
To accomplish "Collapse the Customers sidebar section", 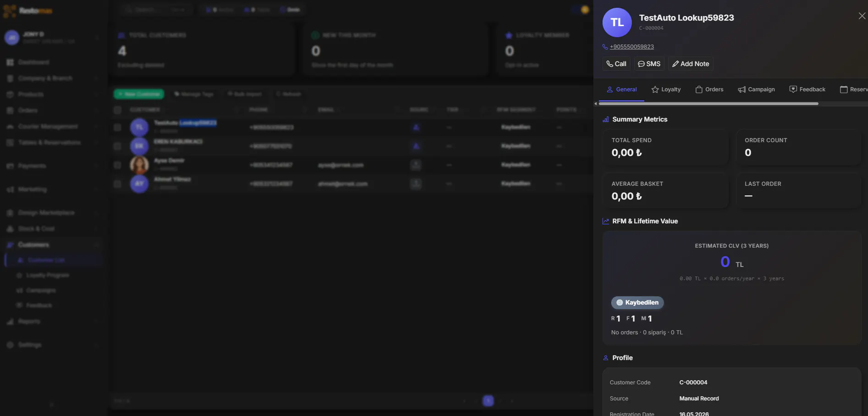I will (53, 245).
